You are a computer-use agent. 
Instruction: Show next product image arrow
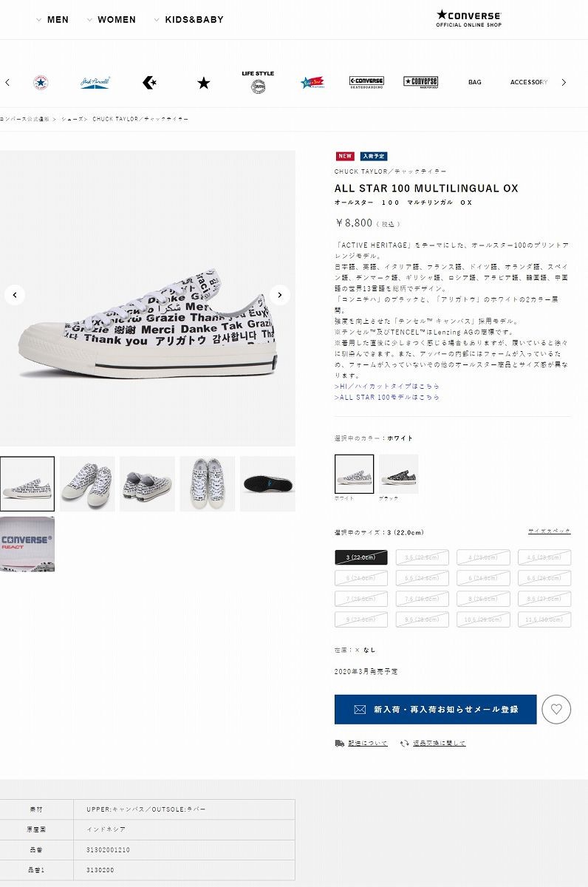279,295
